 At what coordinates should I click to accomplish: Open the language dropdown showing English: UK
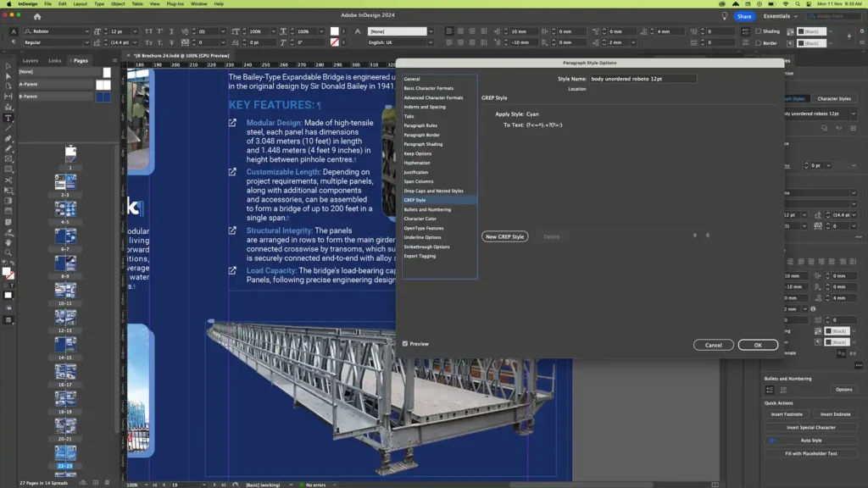431,42
